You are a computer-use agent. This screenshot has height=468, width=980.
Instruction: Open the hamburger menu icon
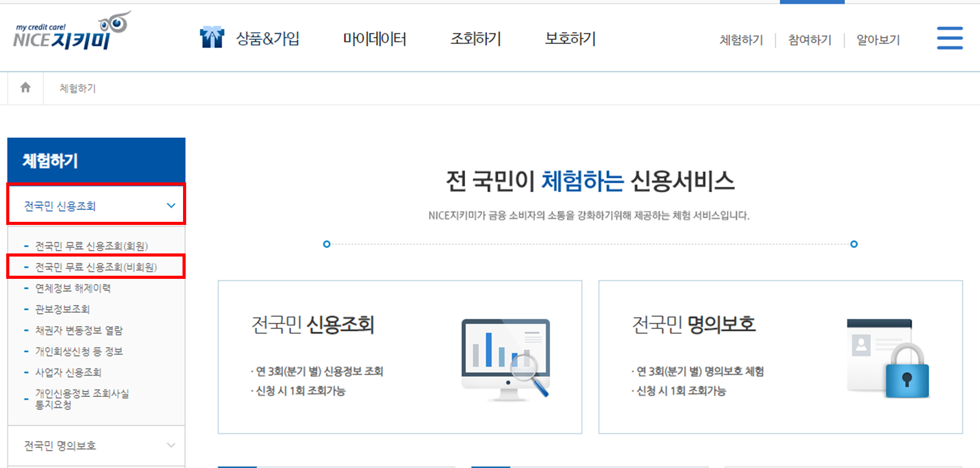pyautogui.click(x=949, y=38)
